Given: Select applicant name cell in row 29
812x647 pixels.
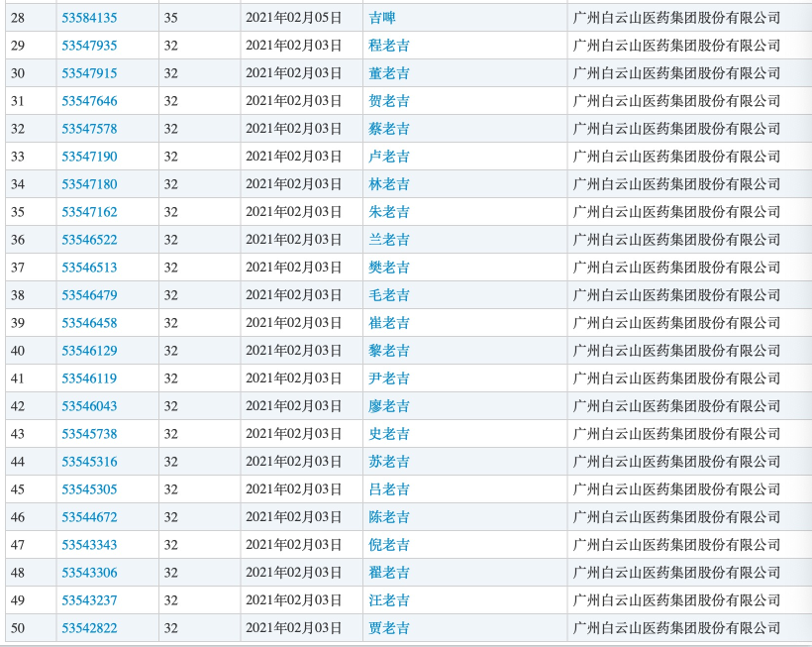Looking at the screenshot, I should coord(690,46).
